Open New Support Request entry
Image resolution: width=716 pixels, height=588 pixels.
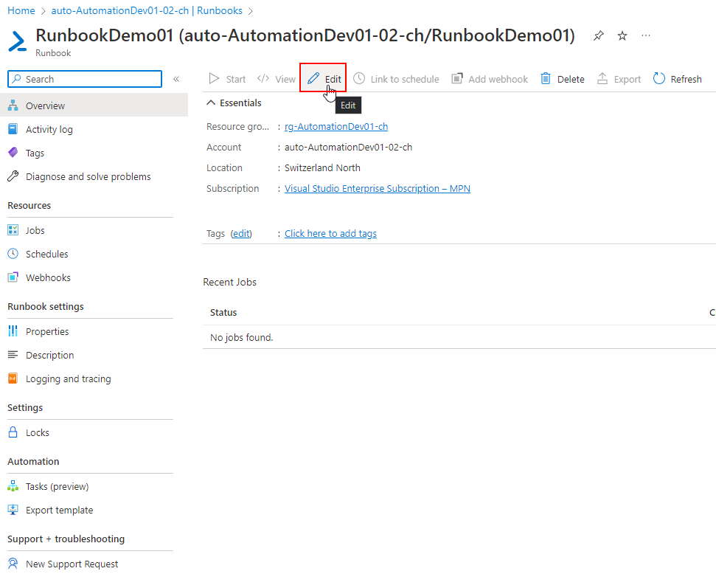click(94, 564)
